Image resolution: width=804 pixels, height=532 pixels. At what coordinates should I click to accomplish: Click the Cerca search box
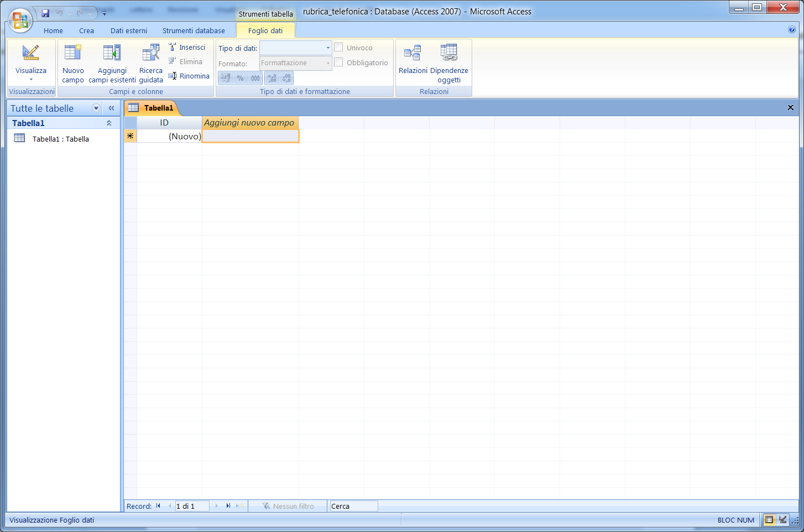tap(353, 506)
